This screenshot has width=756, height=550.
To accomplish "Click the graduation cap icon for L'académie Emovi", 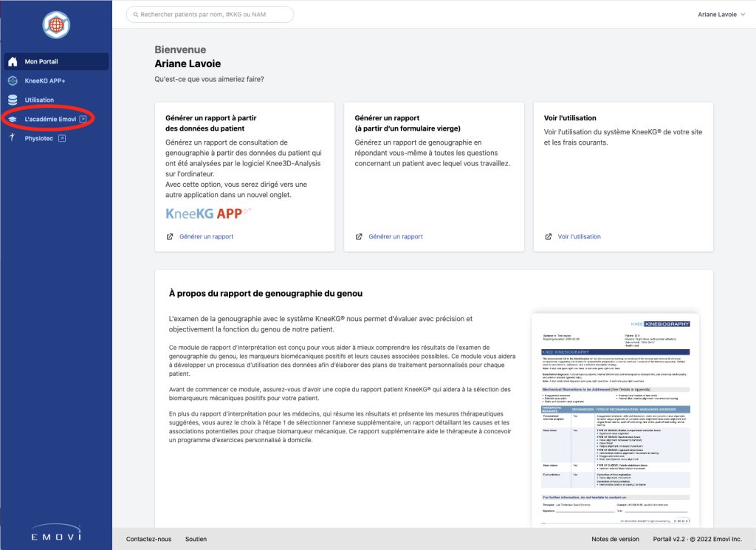I will pyautogui.click(x=13, y=119).
